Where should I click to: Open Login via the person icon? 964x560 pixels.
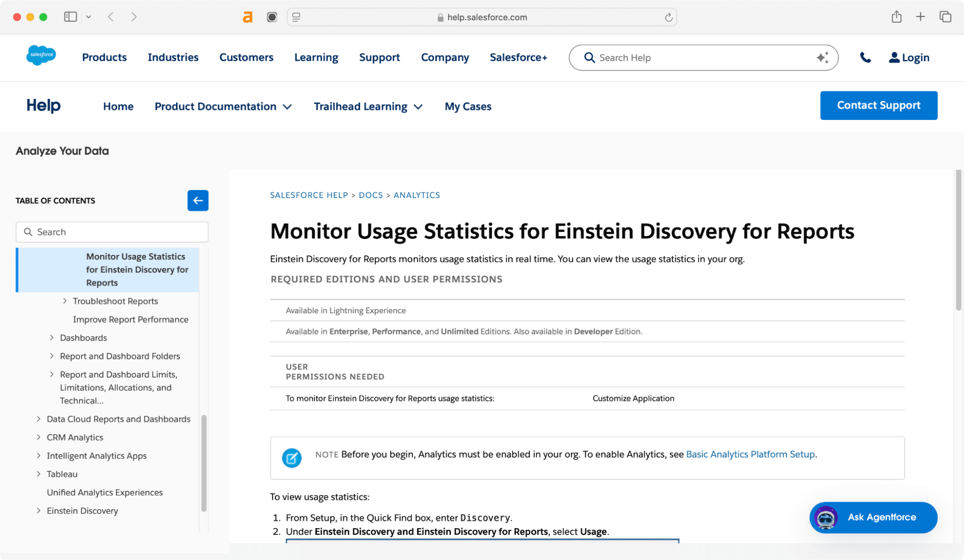click(x=895, y=57)
